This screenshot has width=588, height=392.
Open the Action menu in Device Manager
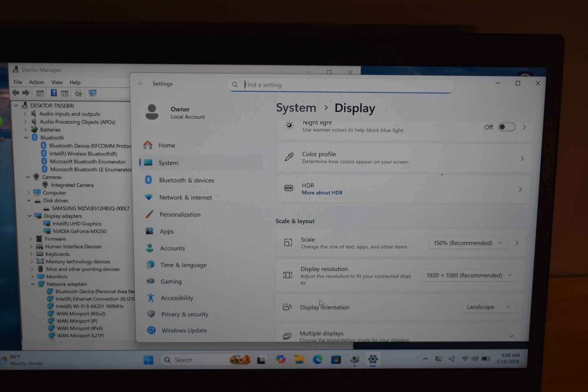36,82
